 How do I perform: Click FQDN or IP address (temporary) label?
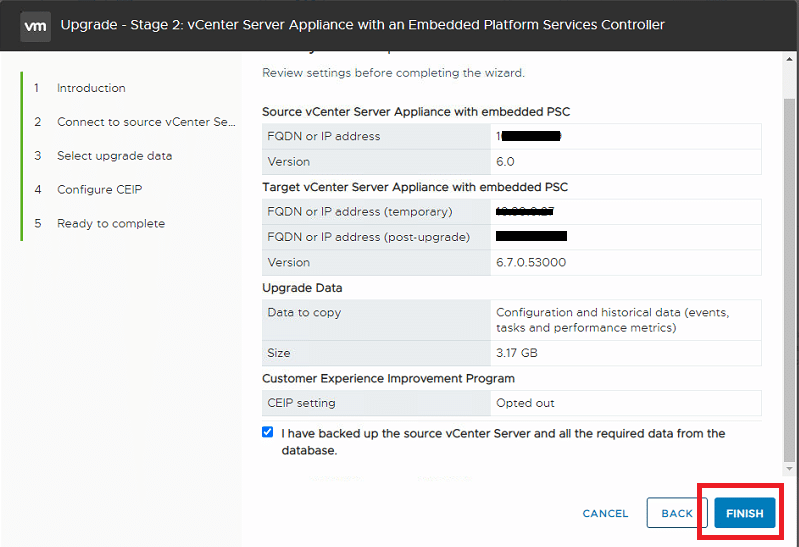[x=360, y=212]
